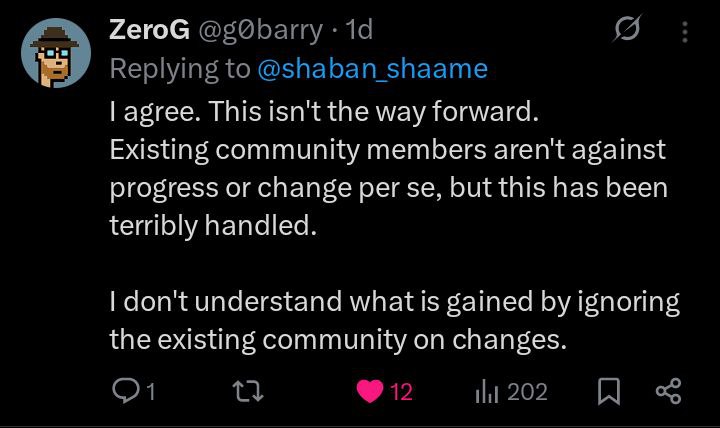
Task: Open view analytics bar chart icon
Action: coord(487,392)
